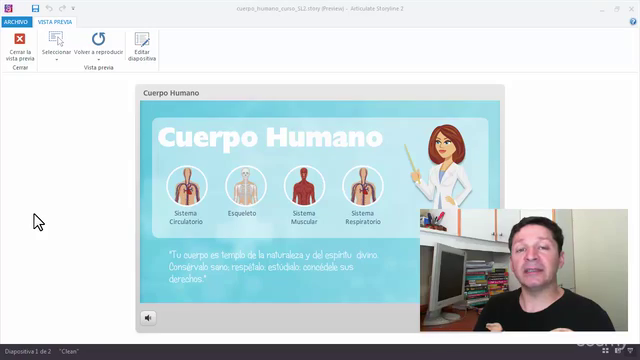This screenshot has height=360, width=640.
Task: Open the ARCHIVO tab
Action: click(x=16, y=22)
